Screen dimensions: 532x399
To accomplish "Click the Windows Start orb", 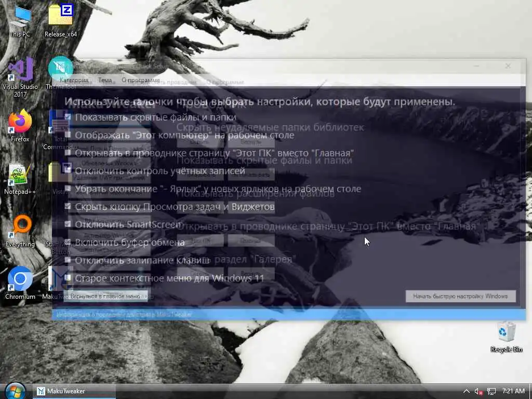I will pos(15,391).
